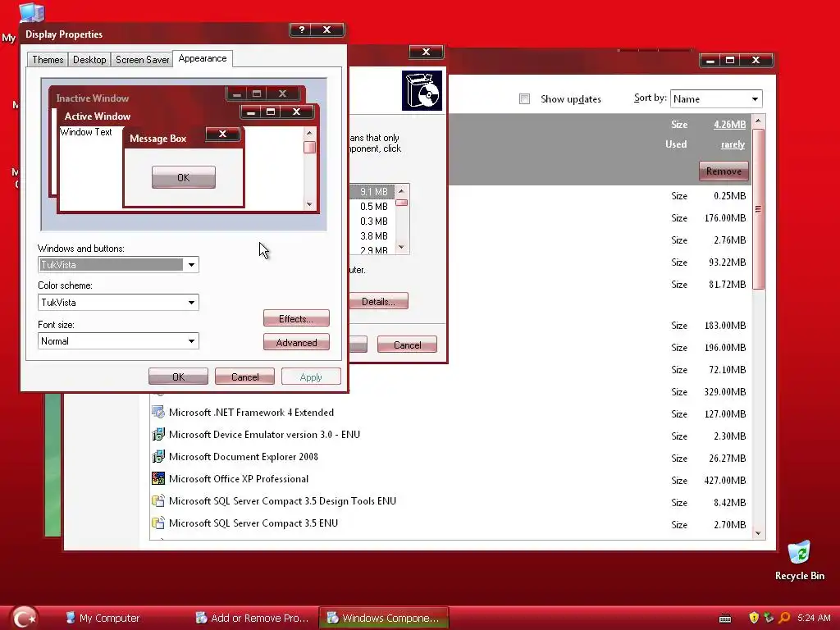
Task: Click the programs list scrollbar thumb
Action: pos(758,209)
